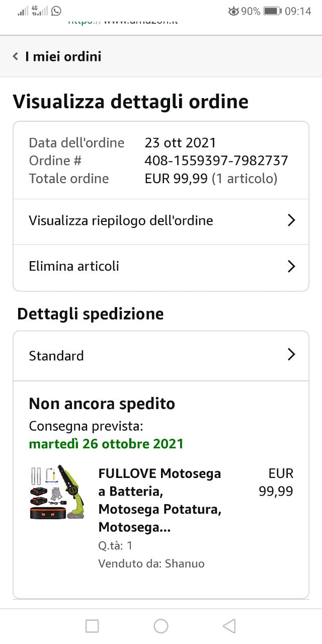Expand Visualizza riepilogo dell'ordine chevron
The image size is (322, 644).
pos(291,220)
